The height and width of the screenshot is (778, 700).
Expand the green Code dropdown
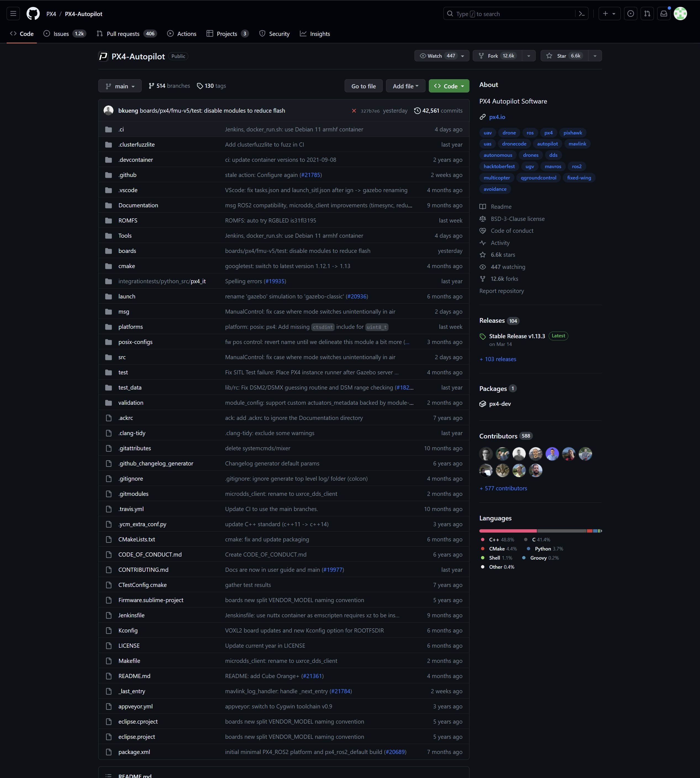pyautogui.click(x=449, y=86)
